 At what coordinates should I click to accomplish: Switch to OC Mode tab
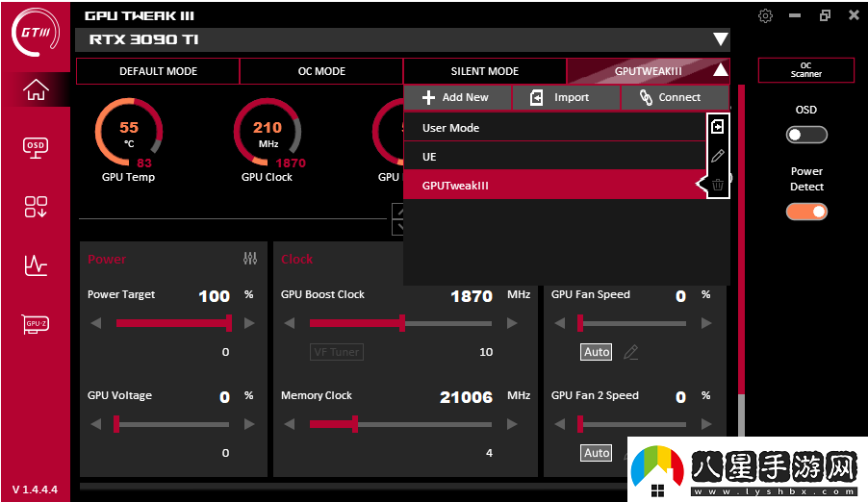321,71
